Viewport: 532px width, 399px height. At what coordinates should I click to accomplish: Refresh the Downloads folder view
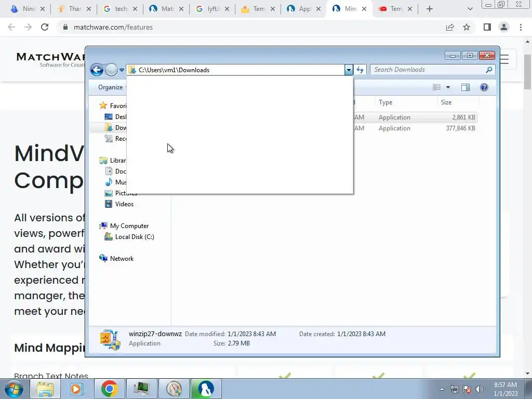pyautogui.click(x=360, y=70)
